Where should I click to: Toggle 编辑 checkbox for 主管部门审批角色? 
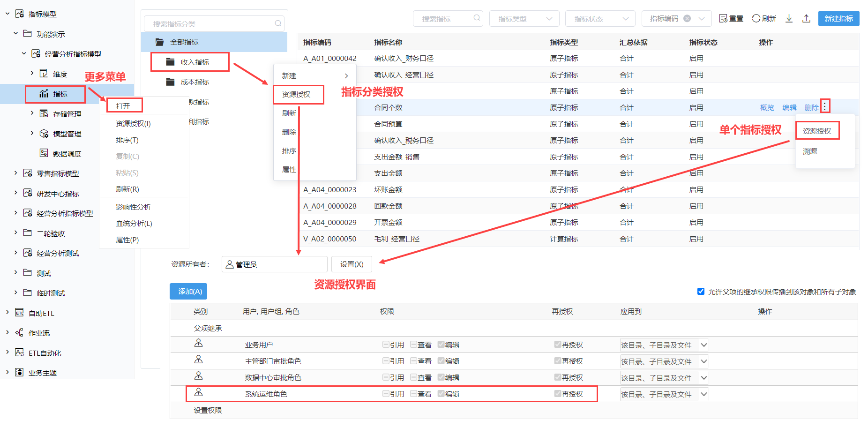tap(441, 361)
